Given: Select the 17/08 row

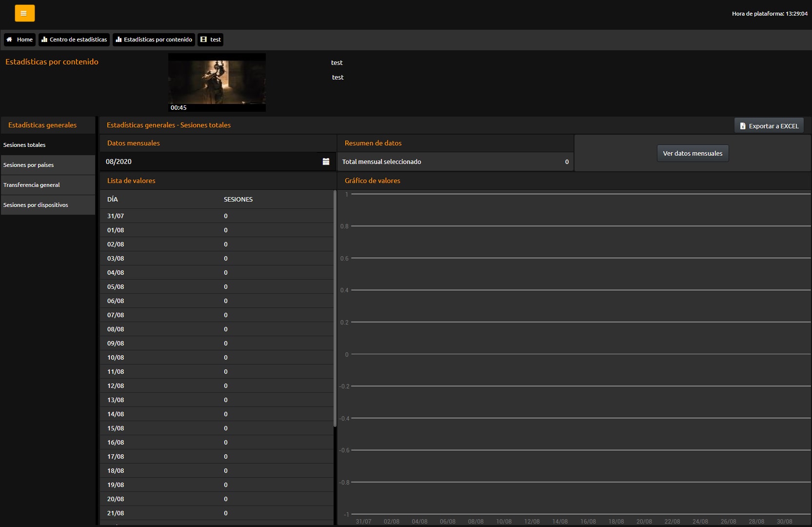Looking at the screenshot, I should 217,456.
